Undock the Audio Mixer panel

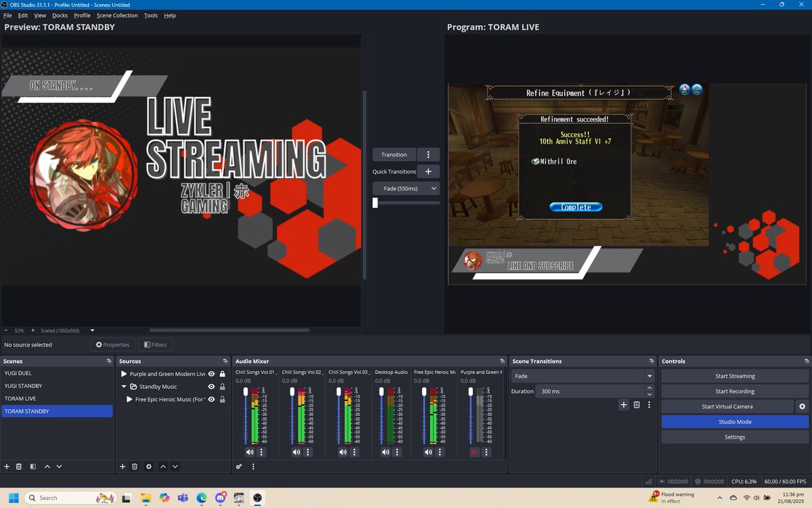(x=502, y=361)
